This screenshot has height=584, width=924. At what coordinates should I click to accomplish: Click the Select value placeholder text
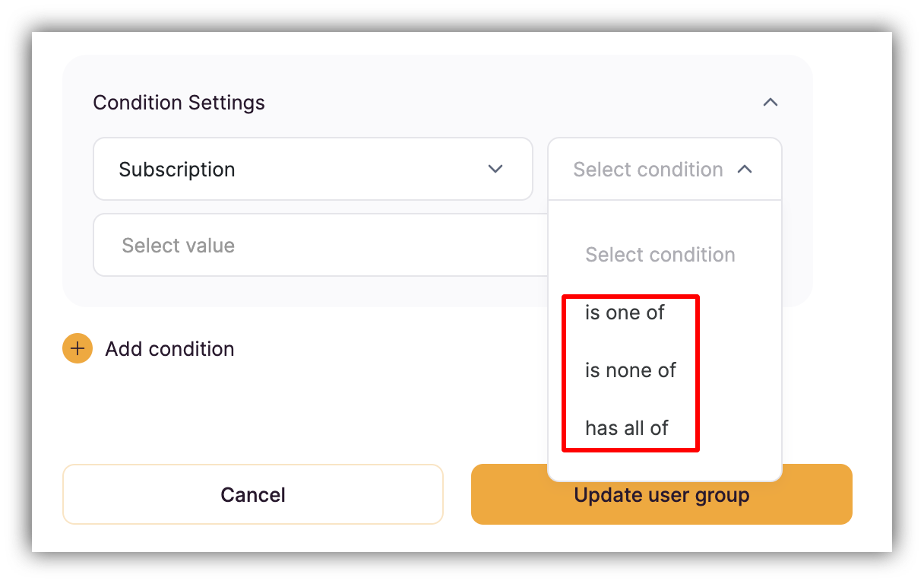point(179,245)
